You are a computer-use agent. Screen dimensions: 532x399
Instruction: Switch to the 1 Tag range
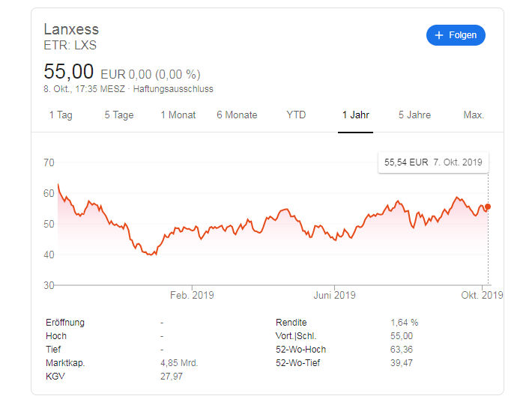coord(61,115)
